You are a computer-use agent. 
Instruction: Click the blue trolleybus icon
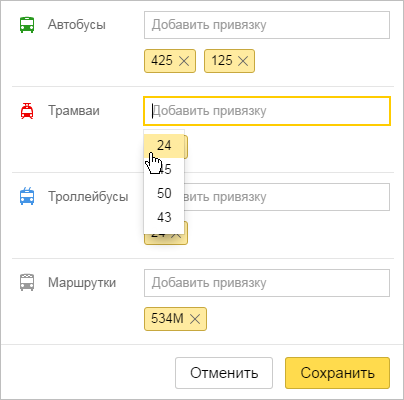coord(27,196)
